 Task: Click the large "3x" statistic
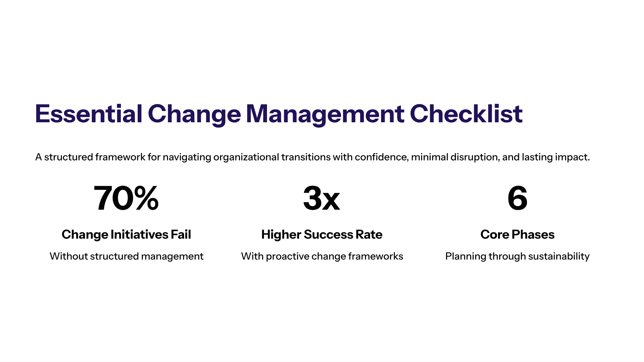[x=321, y=198]
